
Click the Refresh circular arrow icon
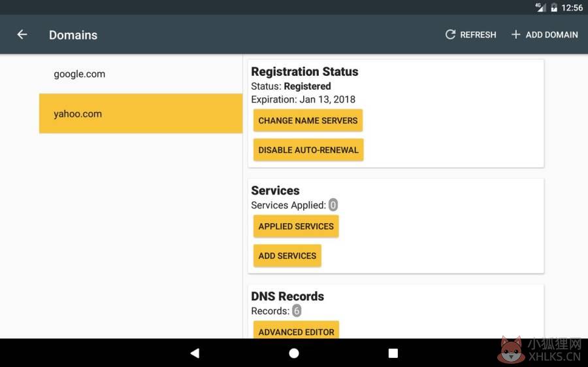[450, 35]
